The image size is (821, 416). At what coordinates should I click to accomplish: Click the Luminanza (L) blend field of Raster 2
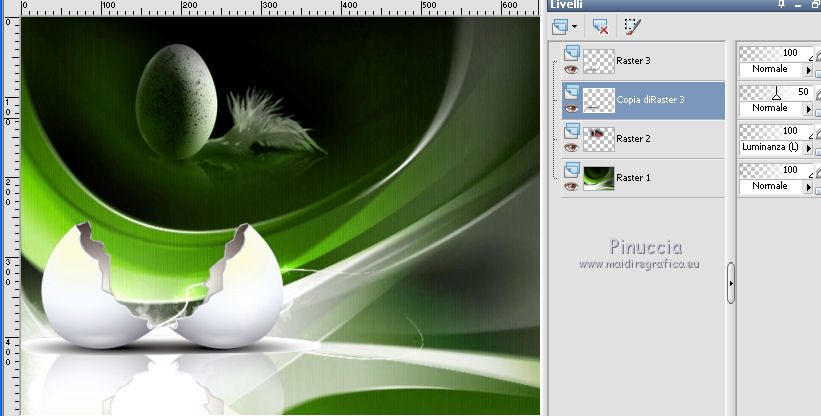pos(771,148)
